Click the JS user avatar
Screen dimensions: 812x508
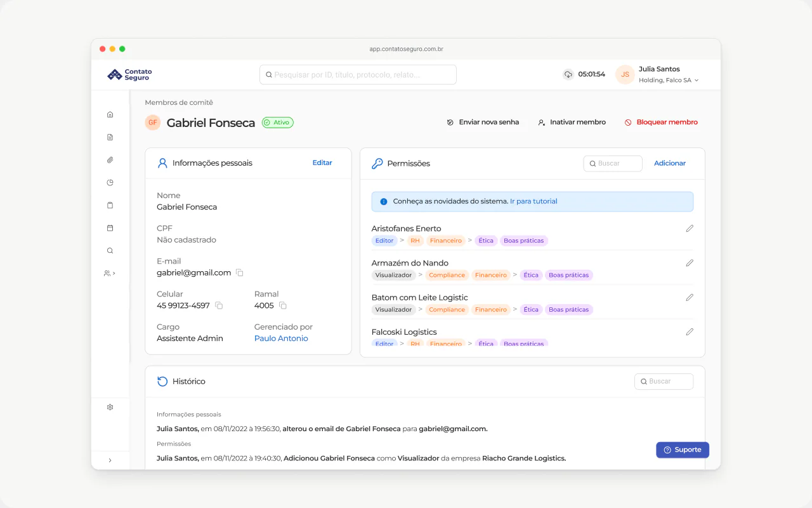pyautogui.click(x=625, y=74)
